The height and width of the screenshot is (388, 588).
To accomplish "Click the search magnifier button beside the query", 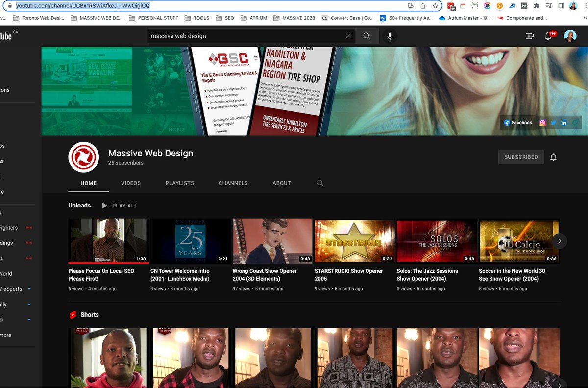I will [367, 36].
